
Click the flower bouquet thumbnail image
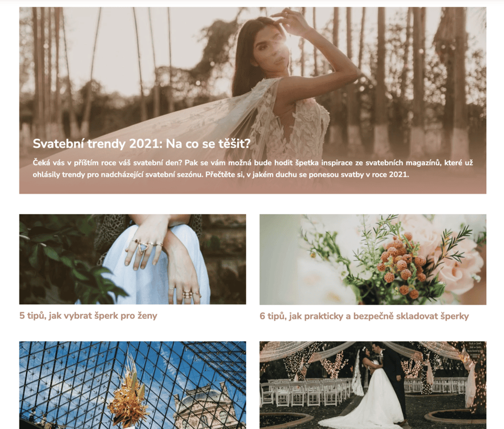click(373, 259)
